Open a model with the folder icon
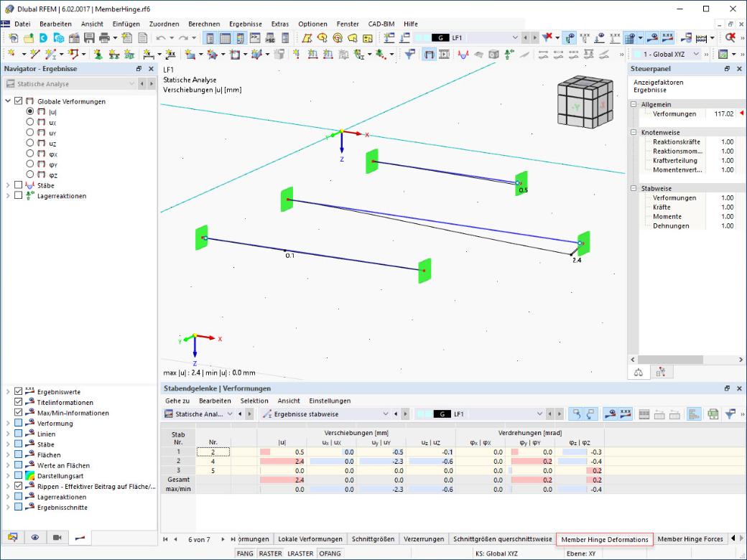The image size is (747, 560). (29, 37)
